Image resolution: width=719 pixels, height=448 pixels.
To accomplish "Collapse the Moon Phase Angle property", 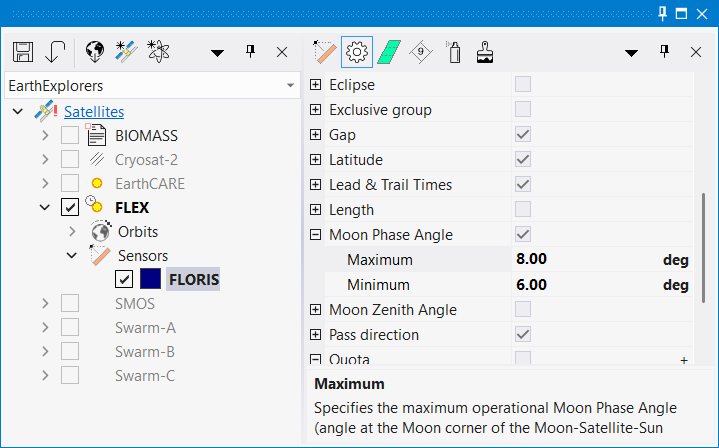I will click(316, 235).
